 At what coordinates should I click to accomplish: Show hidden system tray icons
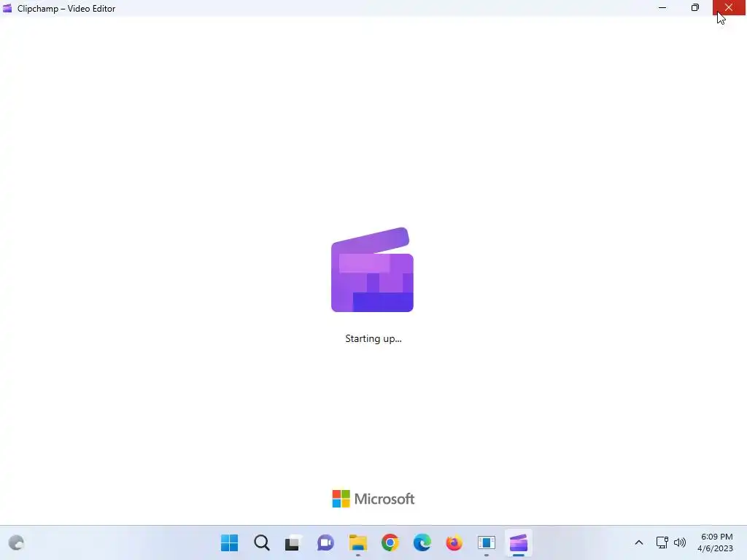[x=639, y=542]
